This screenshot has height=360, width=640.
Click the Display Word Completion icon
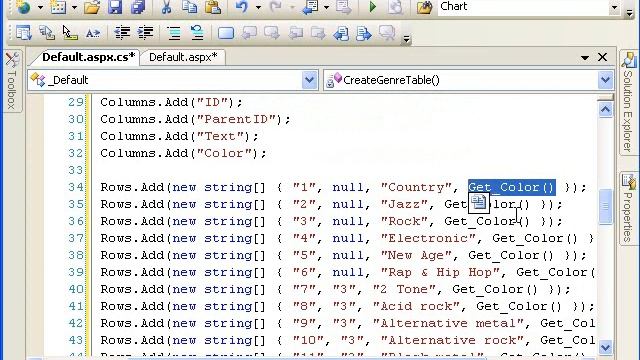tap(93, 33)
